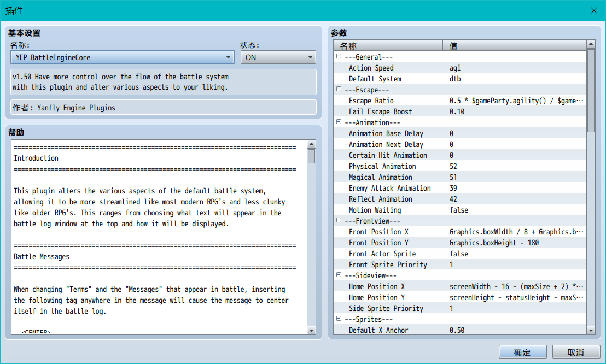Click the 名称 column header in parameters
Viewport: 606px width, 364px height.
pos(388,45)
